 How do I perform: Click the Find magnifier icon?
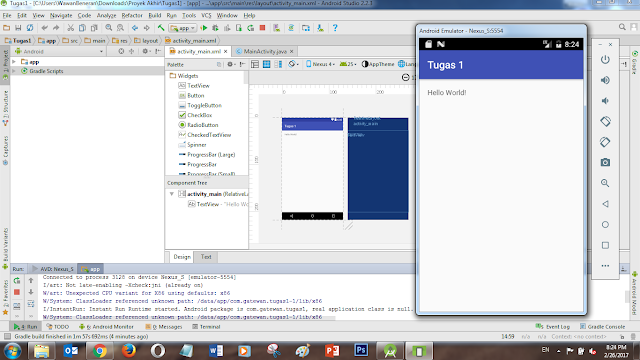(x=109, y=28)
